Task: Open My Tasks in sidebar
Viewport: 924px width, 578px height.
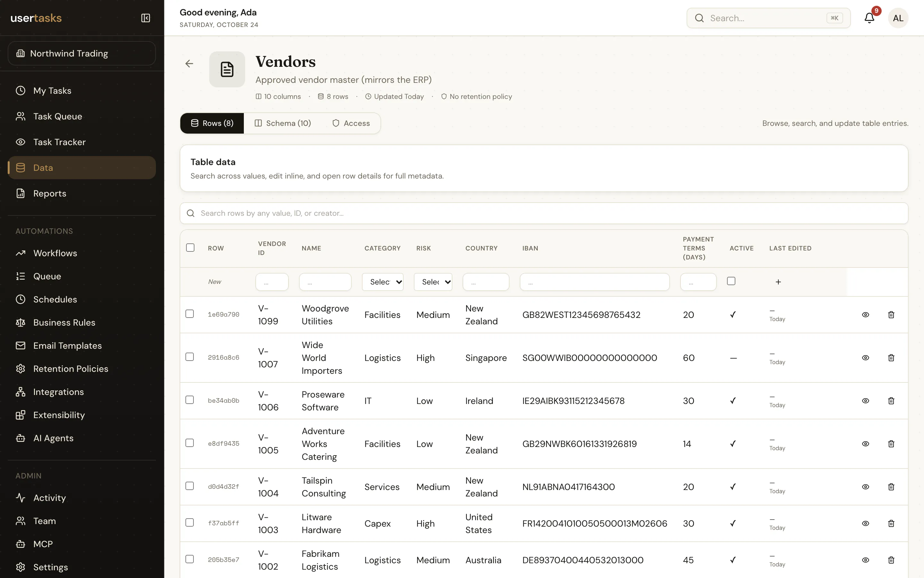Action: click(82, 91)
